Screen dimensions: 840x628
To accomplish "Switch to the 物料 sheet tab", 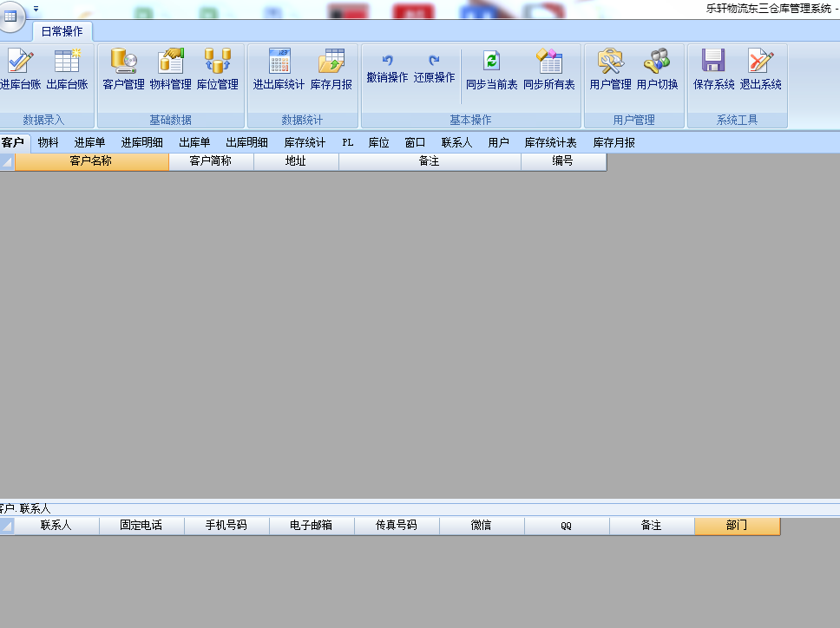I will pos(49,142).
